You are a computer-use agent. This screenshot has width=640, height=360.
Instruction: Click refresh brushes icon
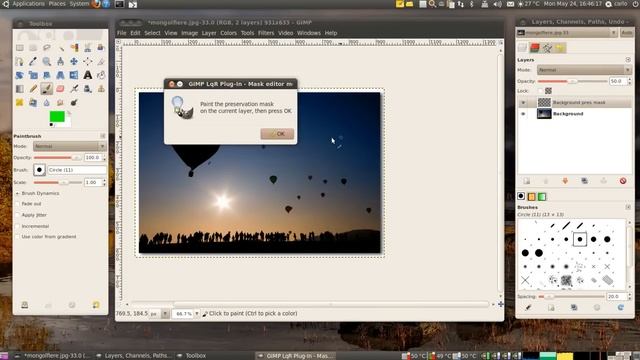620,308
